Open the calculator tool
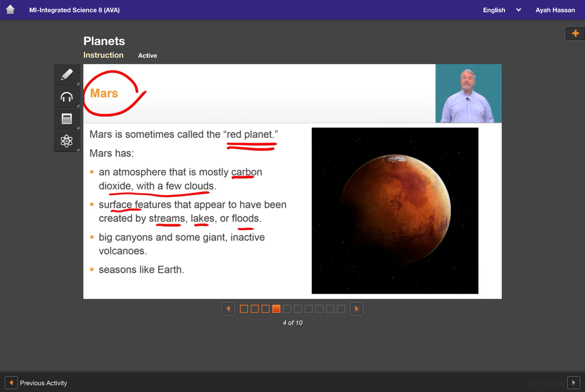The width and height of the screenshot is (585, 392). 67,118
